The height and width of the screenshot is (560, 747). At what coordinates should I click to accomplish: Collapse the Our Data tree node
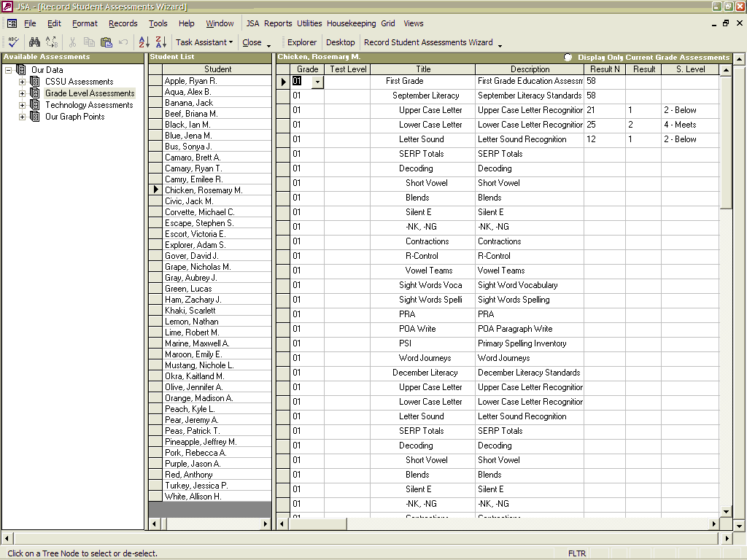click(8, 70)
